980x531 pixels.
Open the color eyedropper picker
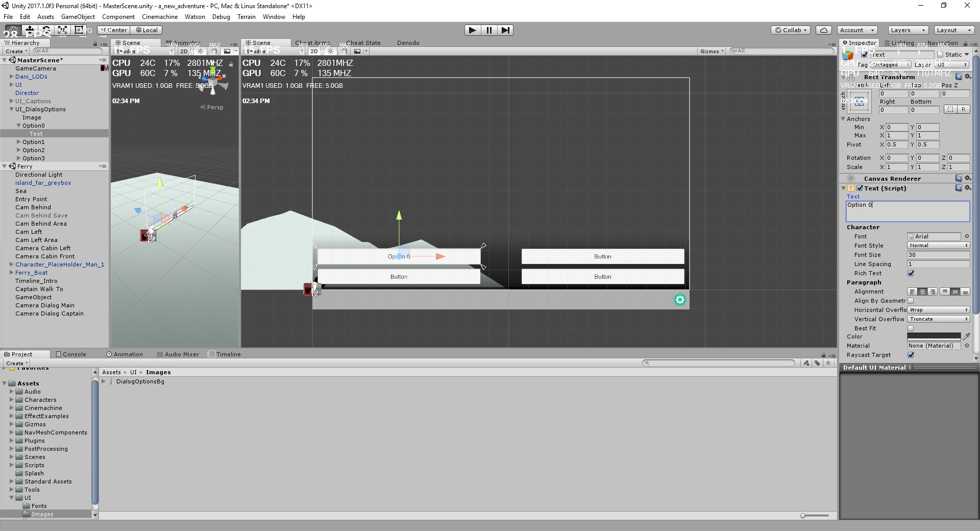[966, 336]
